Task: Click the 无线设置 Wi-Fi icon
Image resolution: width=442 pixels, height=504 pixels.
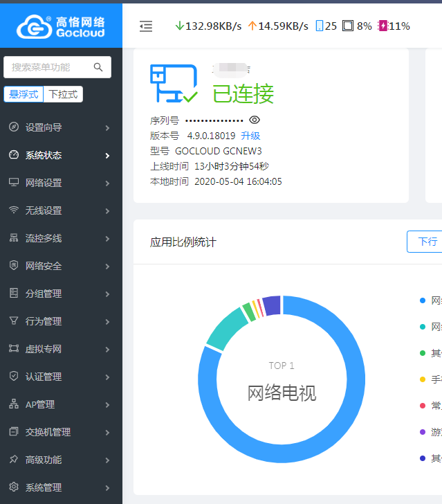Action: (x=14, y=210)
